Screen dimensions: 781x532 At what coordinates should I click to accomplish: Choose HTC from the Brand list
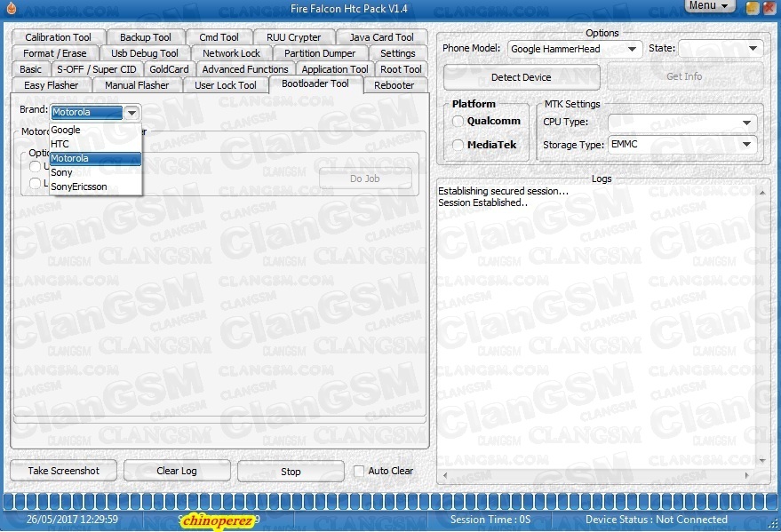[96, 144]
